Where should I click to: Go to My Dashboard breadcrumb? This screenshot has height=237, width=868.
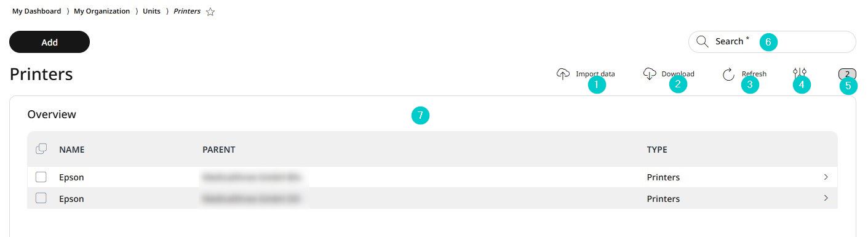(x=36, y=11)
